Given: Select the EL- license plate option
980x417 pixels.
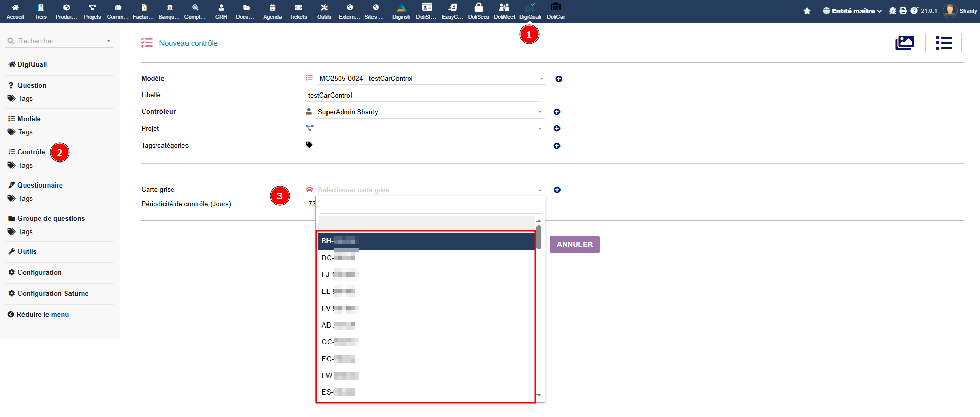Looking at the screenshot, I should tap(426, 291).
